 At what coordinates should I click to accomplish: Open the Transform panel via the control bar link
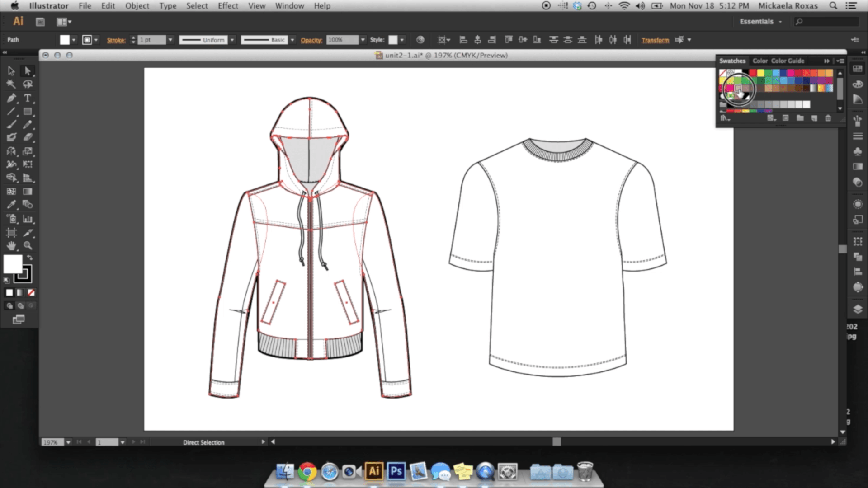click(x=655, y=40)
